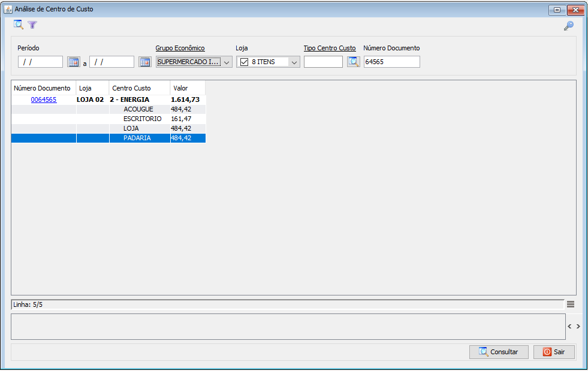
Task: Click the search magnifier toolbar icon
Action: pos(19,25)
